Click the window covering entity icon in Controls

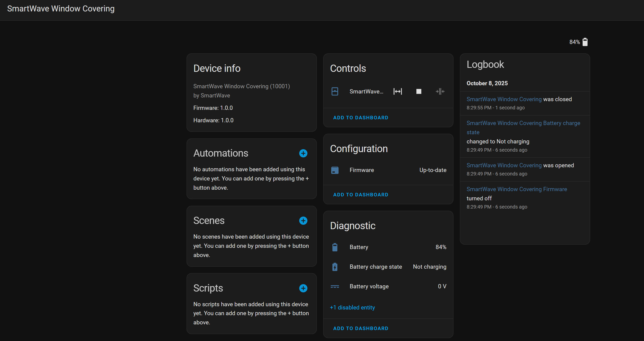[335, 91]
